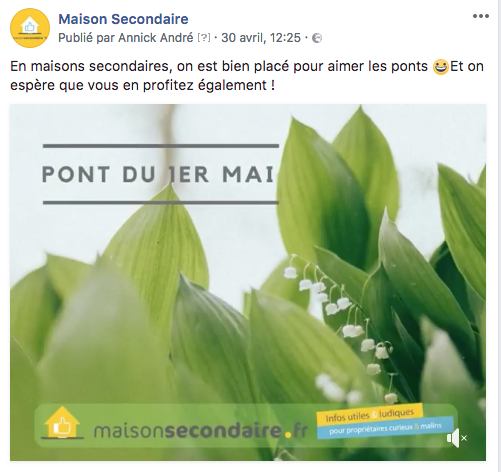501x472 pixels.
Task: Click the laughing emoji in the post text
Action: tap(440, 67)
